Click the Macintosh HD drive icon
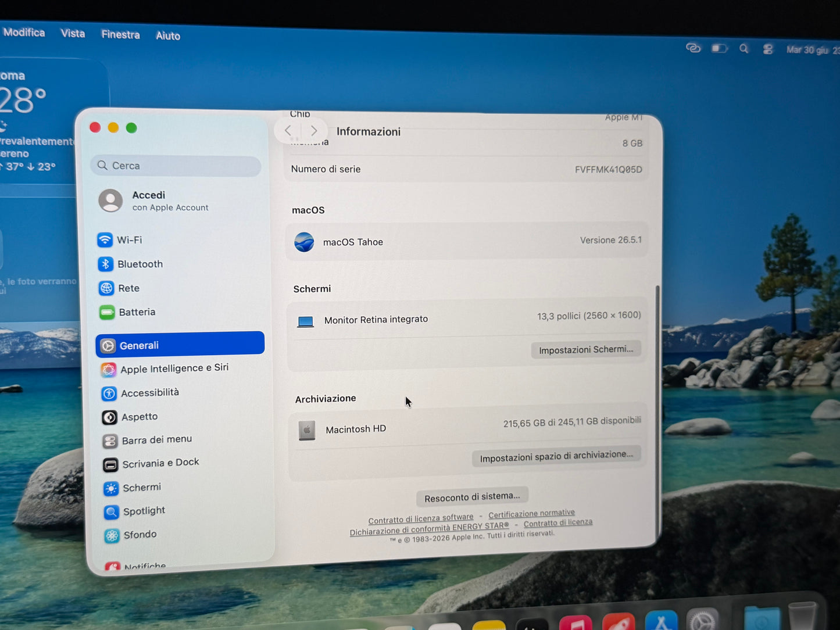This screenshot has width=840, height=630. (x=307, y=431)
